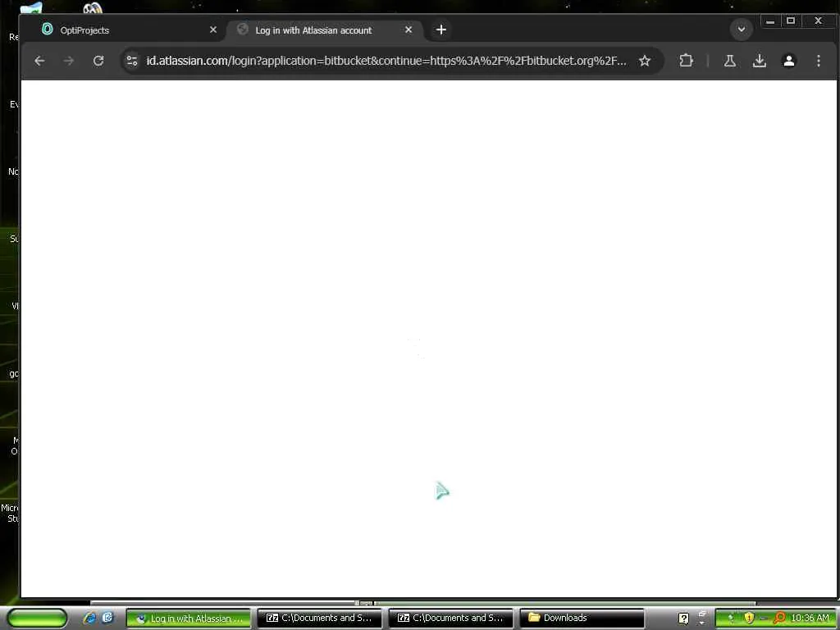
Task: Activate the Log in with Atlassian taskbar button
Action: coord(188,619)
